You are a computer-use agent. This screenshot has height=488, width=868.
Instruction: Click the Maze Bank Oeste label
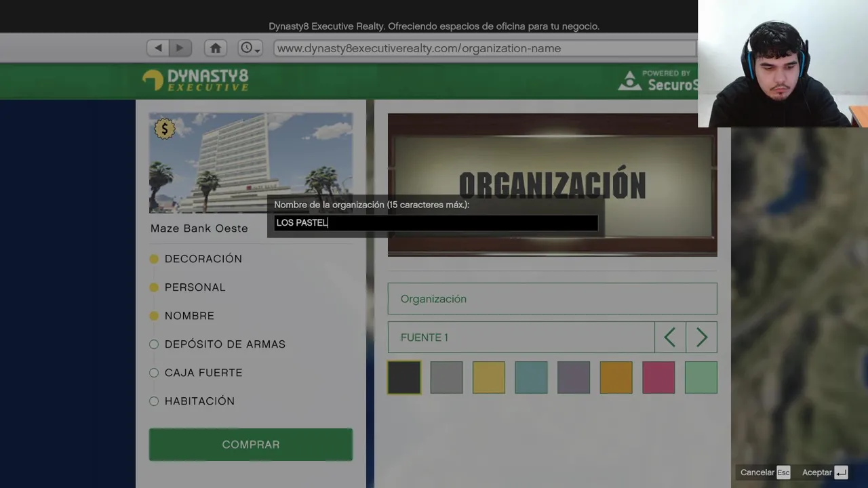tap(199, 228)
